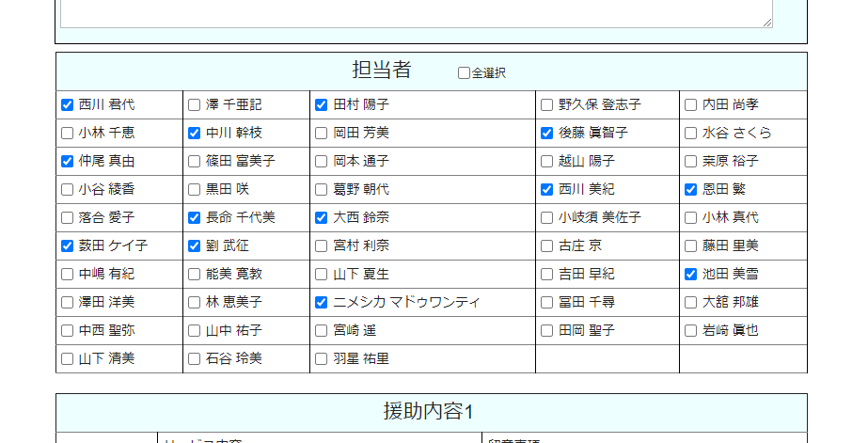The image size is (868, 443).
Task: Tick the 内田 尚孝 checkbox
Action: coord(690,105)
